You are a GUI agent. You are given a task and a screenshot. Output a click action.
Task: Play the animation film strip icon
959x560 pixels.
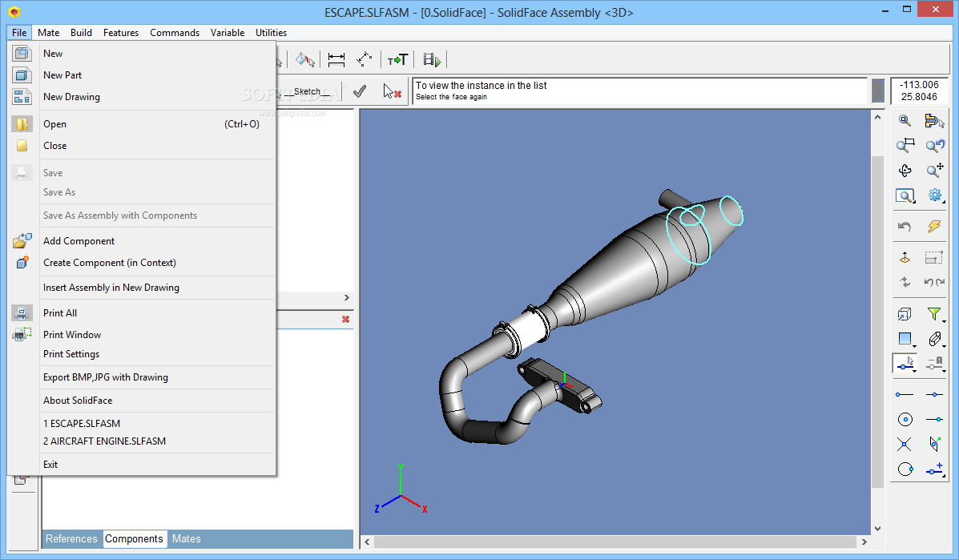coord(432,60)
